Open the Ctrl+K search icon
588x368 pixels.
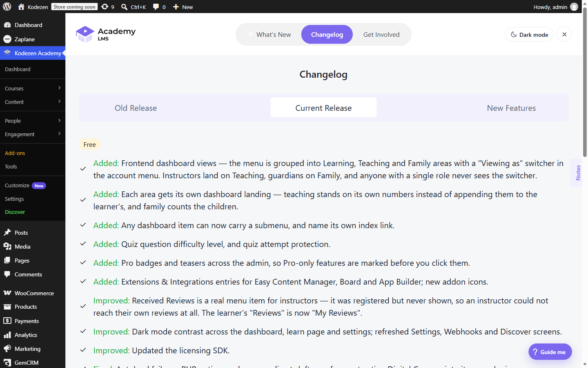point(125,7)
